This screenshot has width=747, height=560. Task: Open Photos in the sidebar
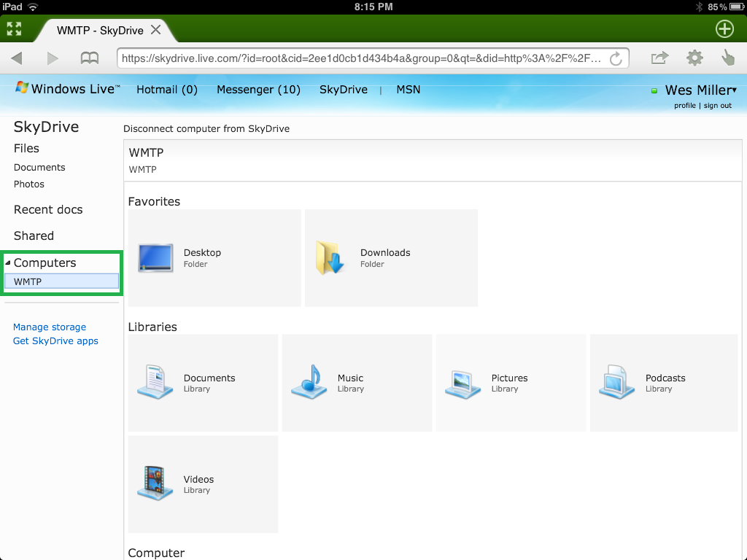[29, 184]
